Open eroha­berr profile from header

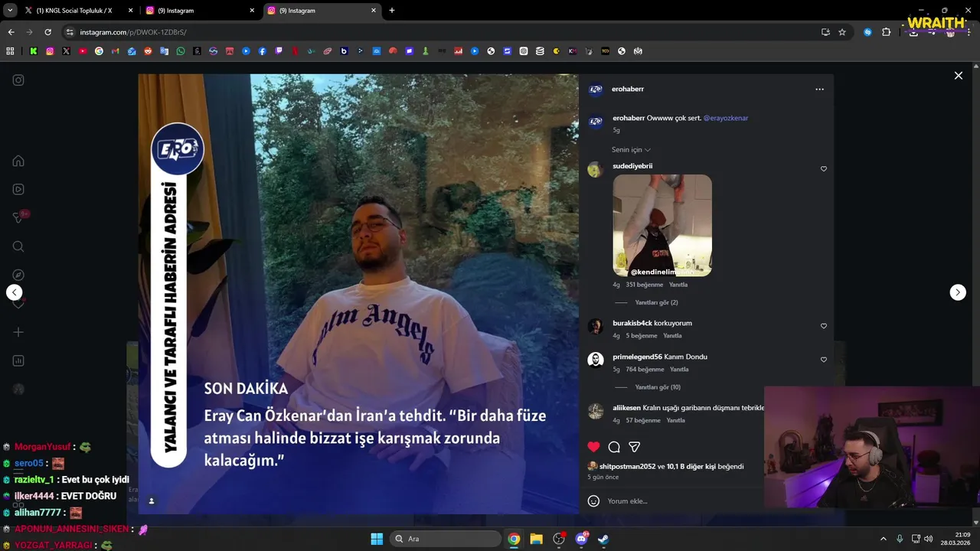click(x=628, y=89)
